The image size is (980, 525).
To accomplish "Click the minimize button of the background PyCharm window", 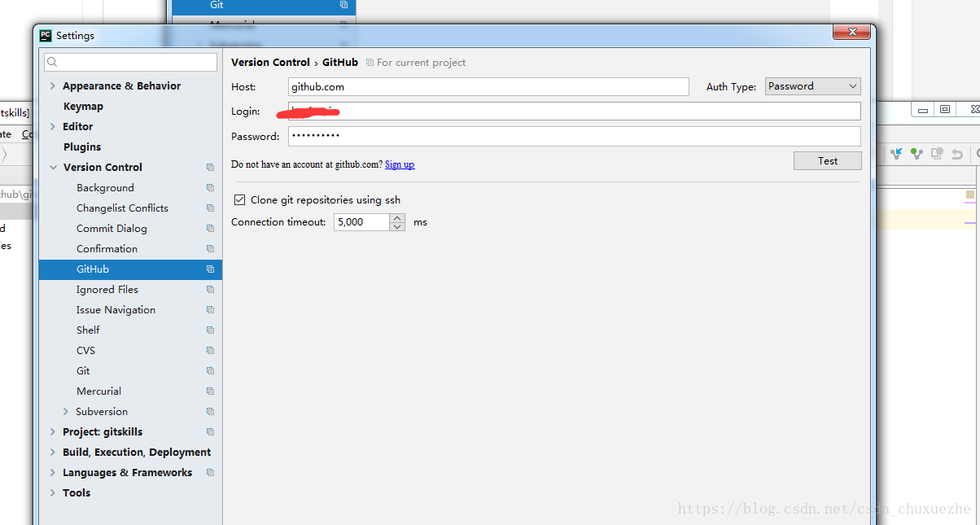I will 924,109.
